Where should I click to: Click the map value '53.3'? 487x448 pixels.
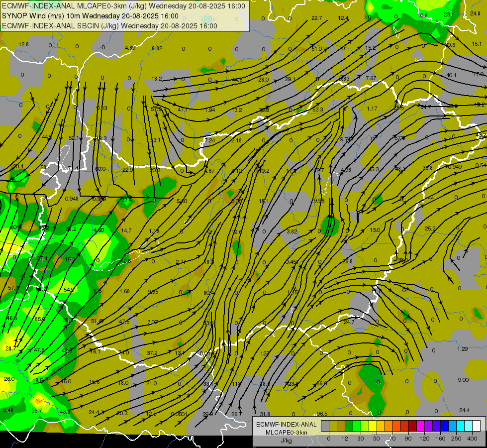pos(318,110)
